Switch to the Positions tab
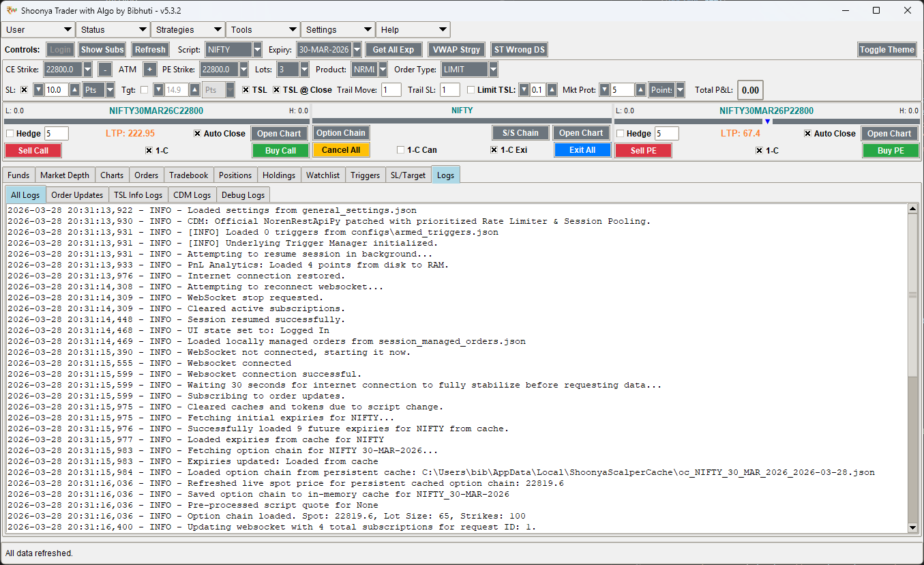 tap(235, 175)
